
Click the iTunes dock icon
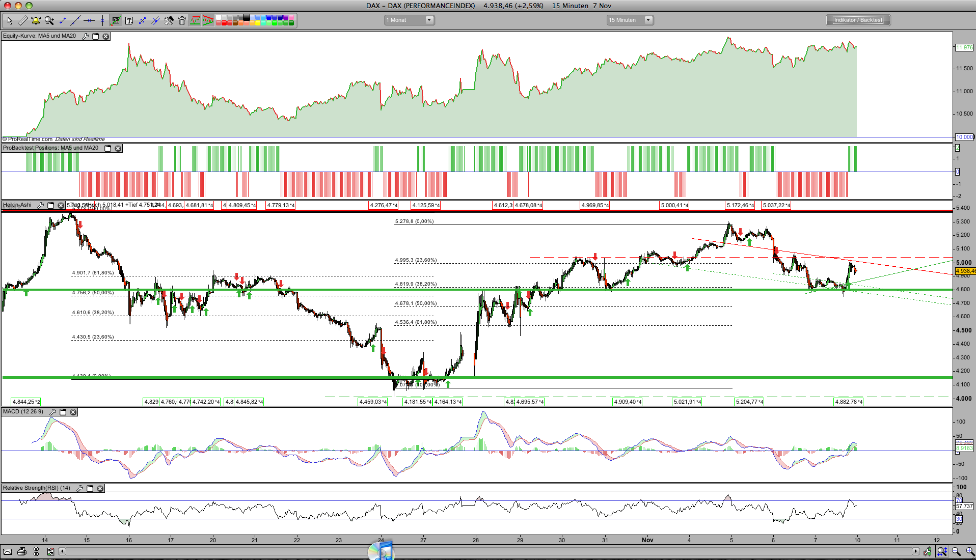[x=381, y=550]
